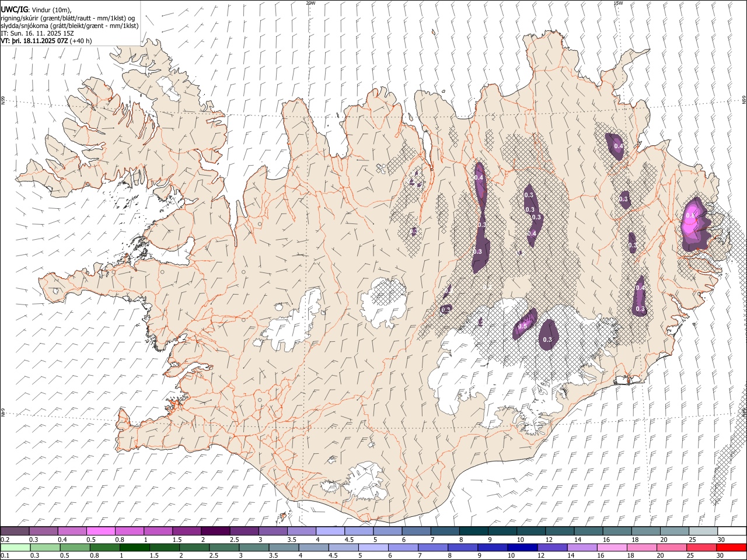Pick the 3 grey-green swatch in lower legend row
The image size is (747, 560).
click(254, 548)
